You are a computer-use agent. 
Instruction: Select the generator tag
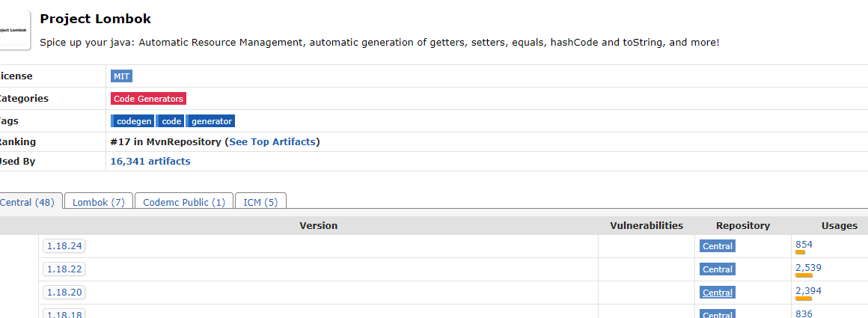pyautogui.click(x=210, y=120)
